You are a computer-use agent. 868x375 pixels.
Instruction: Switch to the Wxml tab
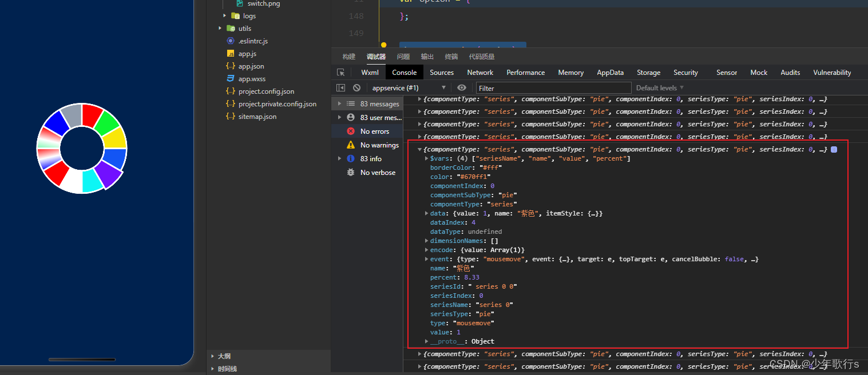tap(370, 73)
